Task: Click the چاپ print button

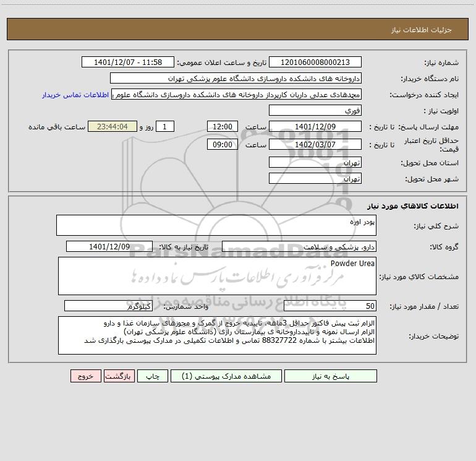Action: coord(153,376)
